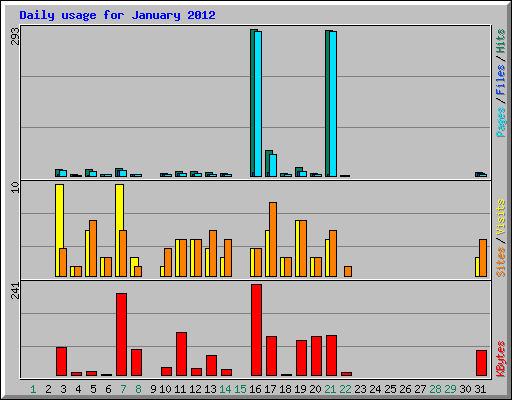This screenshot has height=400, width=512.
Task: Click day 29 on the date axis
Action: coord(450,389)
